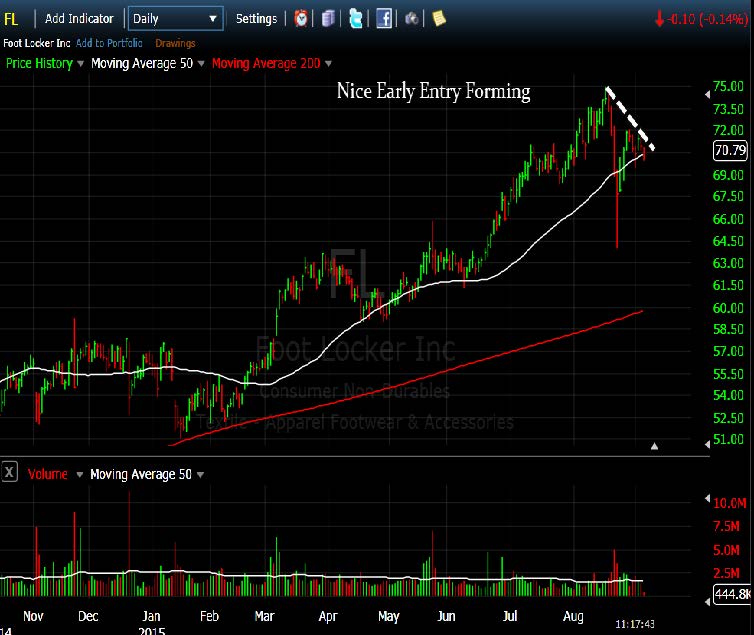754x635 pixels.
Task: Open the Drawings link
Action: 175,43
